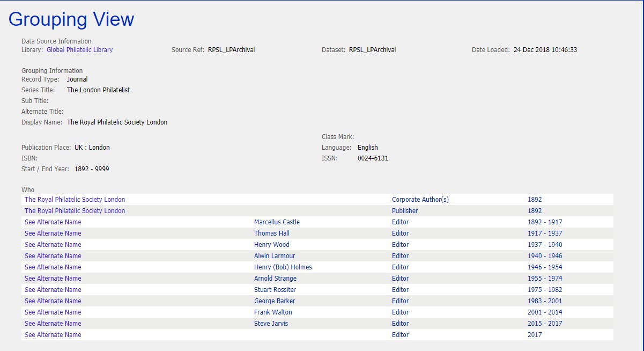Select the 2015 - 2017 date range
Image resolution: width=644 pixels, height=351 pixels.
pyautogui.click(x=545, y=324)
